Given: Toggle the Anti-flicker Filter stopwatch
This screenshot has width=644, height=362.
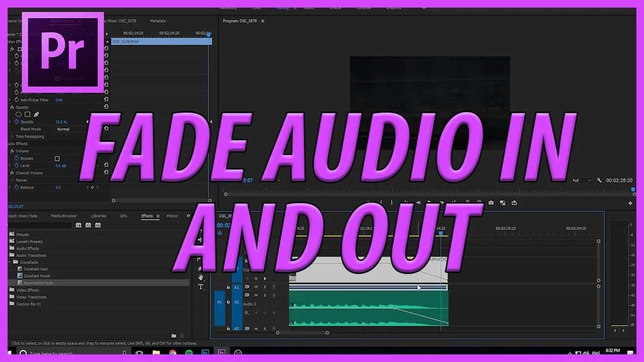Looking at the screenshot, I should [16, 100].
